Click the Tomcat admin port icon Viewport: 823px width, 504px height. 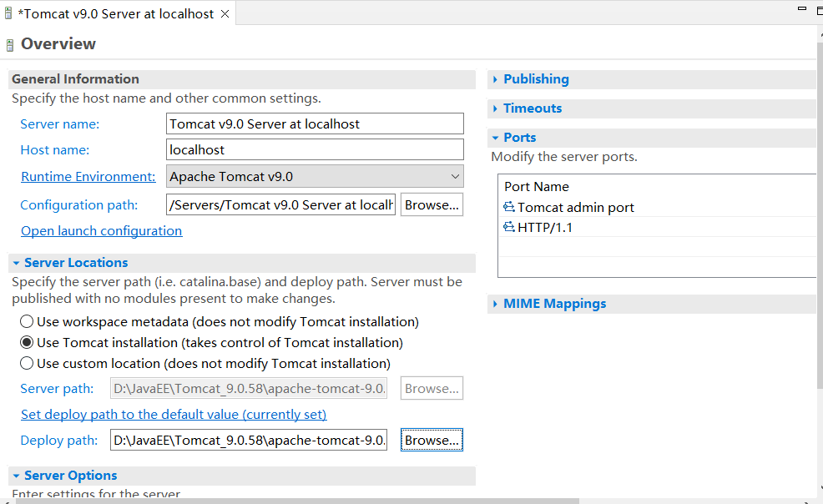(509, 207)
